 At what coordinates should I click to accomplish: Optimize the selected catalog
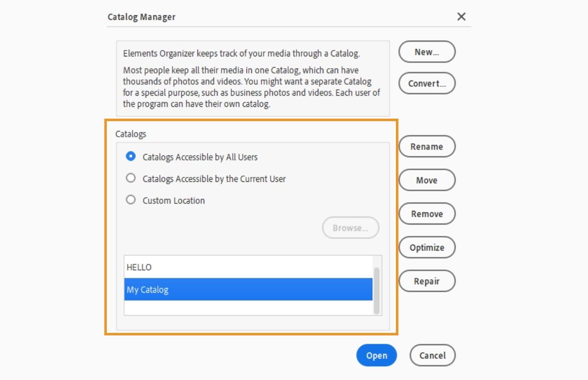coord(427,248)
